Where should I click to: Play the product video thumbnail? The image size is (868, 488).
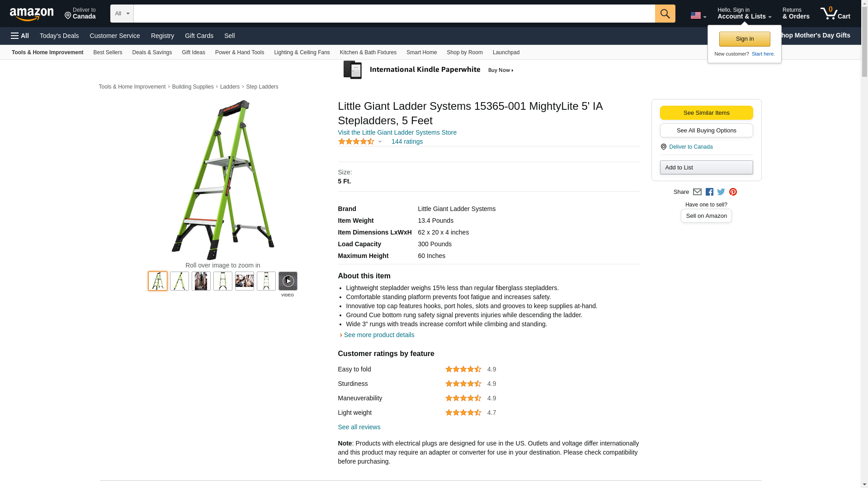(x=288, y=281)
